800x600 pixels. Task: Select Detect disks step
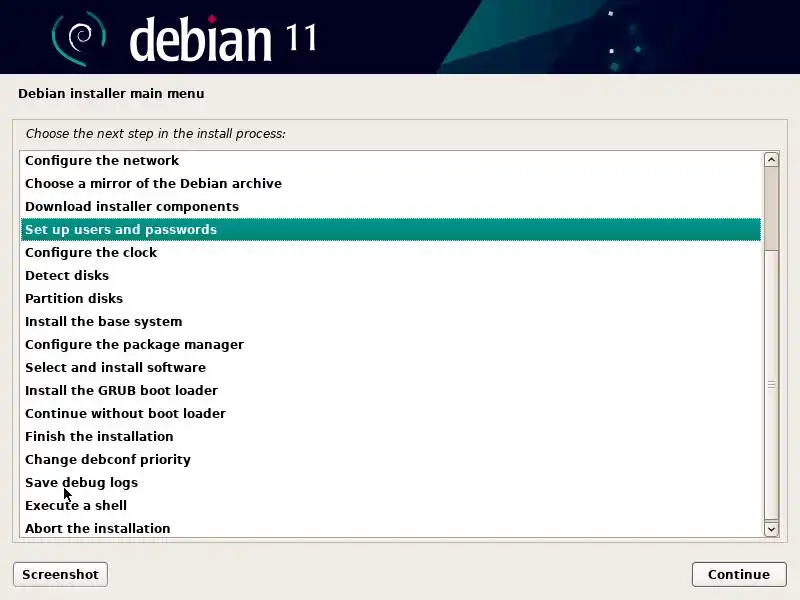[x=391, y=275]
